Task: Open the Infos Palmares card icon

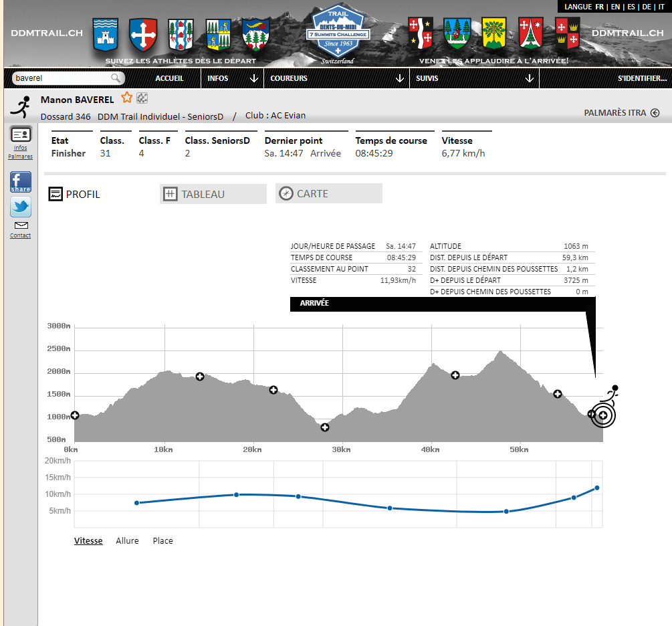Action: 21,134
